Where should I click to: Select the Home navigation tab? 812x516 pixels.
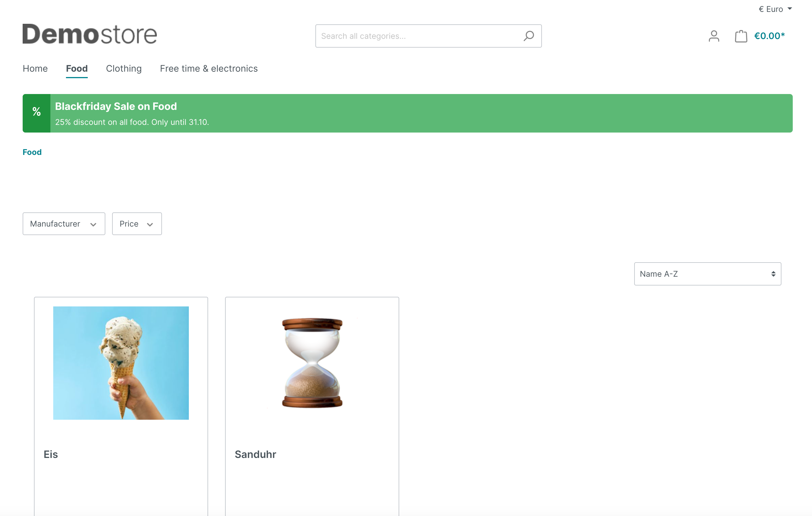(x=35, y=68)
